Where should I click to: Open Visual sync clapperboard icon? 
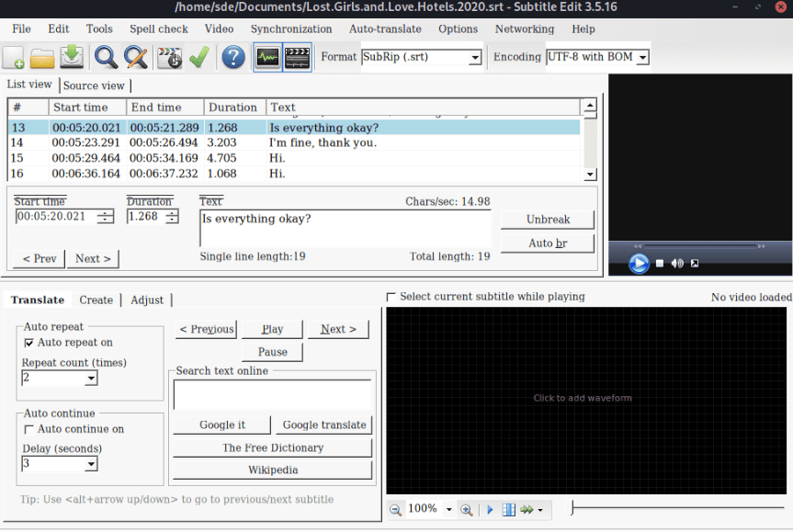coord(170,58)
